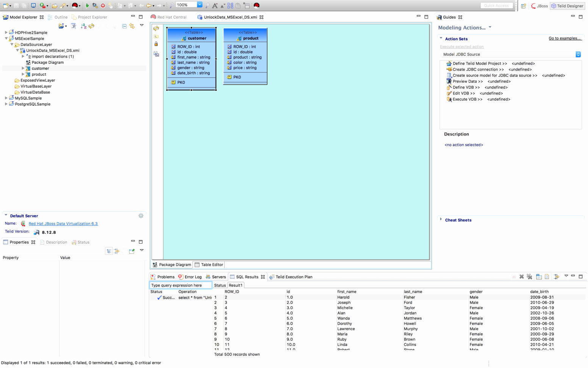Select the Status sub-tab in SQL Results
The width and height of the screenshot is (588, 368).
point(220,285)
